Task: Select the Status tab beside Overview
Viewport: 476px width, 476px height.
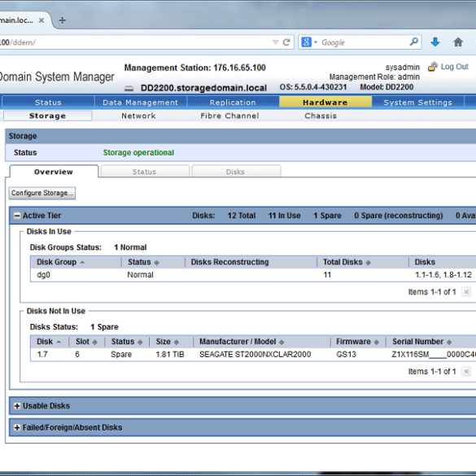Action: (x=145, y=172)
